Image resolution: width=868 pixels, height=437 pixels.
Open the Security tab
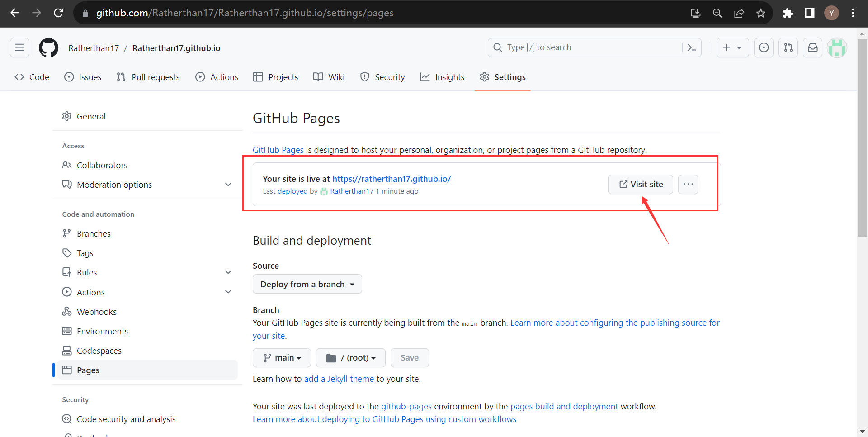coord(382,77)
